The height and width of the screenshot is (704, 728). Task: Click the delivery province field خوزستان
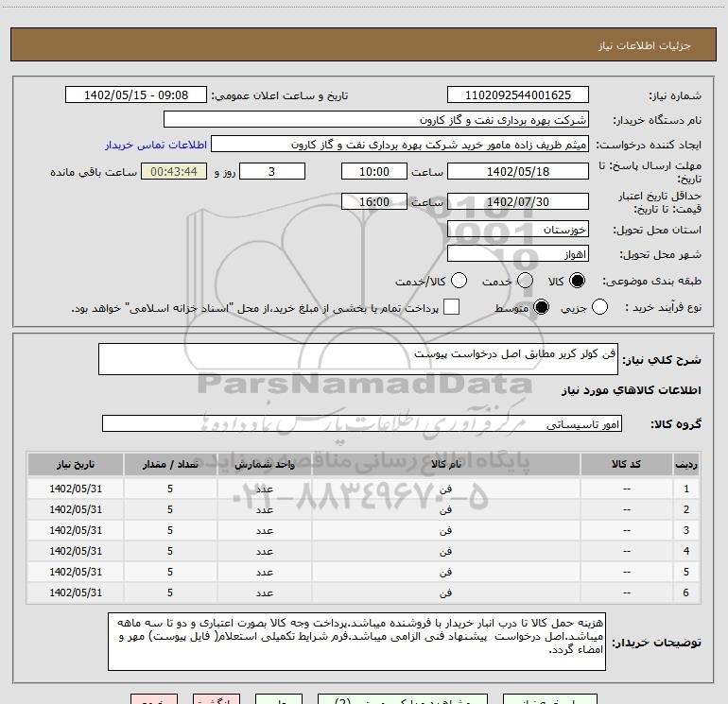[x=518, y=229]
